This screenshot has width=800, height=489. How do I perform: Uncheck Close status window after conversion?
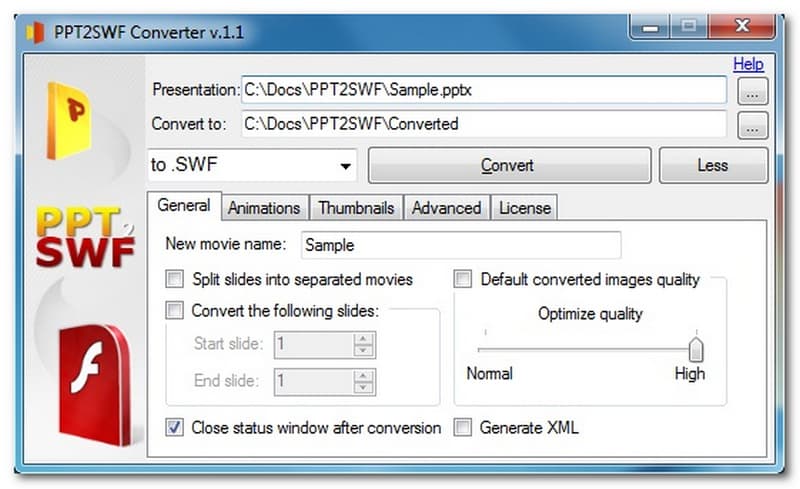pos(175,428)
